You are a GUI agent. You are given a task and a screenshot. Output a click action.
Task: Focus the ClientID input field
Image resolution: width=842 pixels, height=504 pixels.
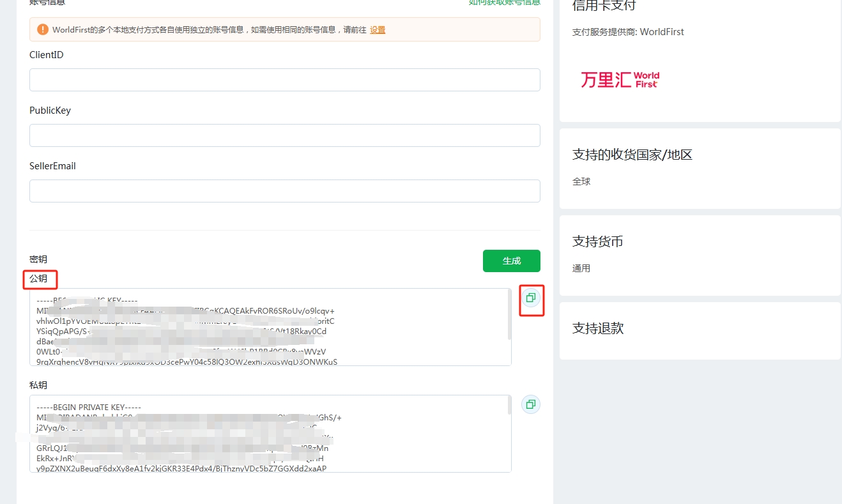pos(284,80)
